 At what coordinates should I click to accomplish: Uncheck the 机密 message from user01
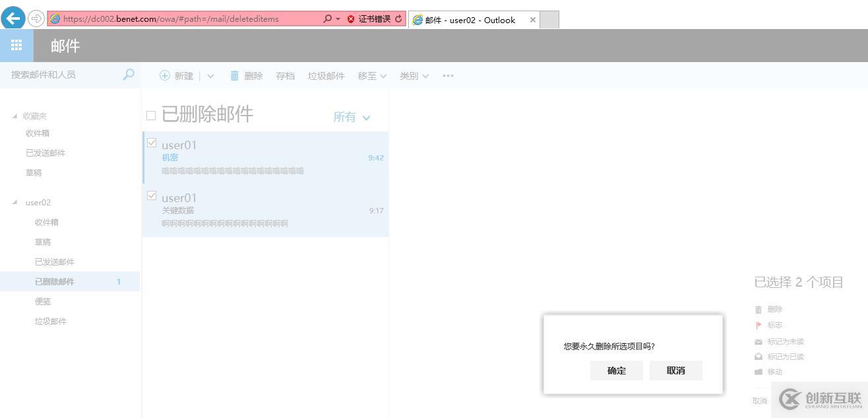click(152, 143)
